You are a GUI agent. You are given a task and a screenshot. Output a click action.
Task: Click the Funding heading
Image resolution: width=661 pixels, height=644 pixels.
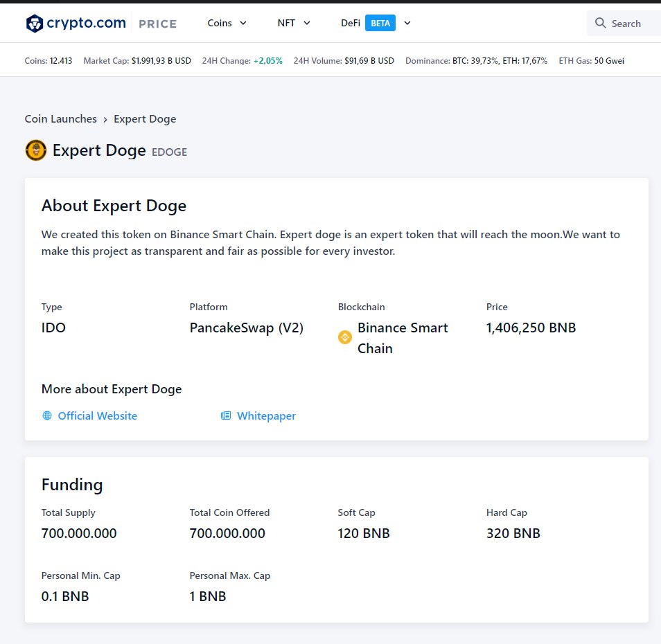72,485
